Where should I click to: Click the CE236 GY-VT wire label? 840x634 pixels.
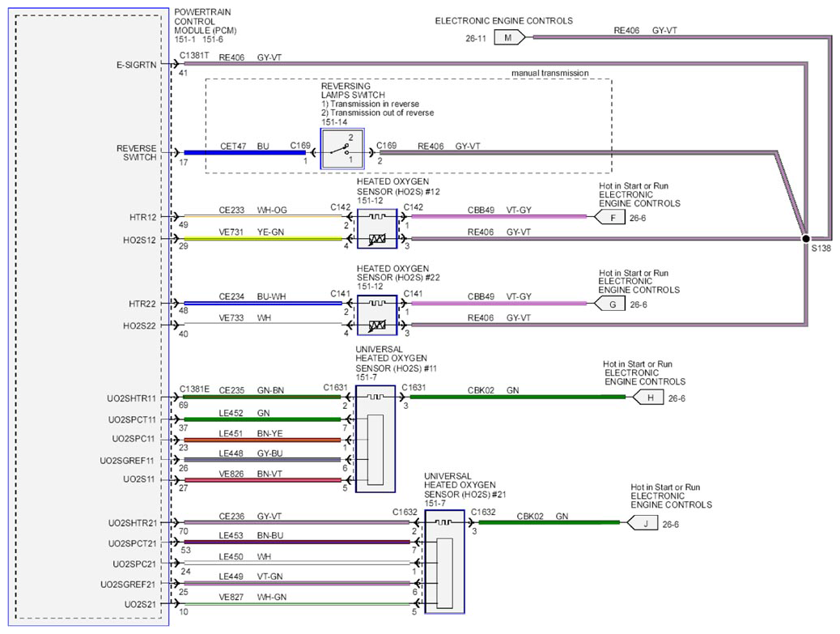tap(250, 516)
